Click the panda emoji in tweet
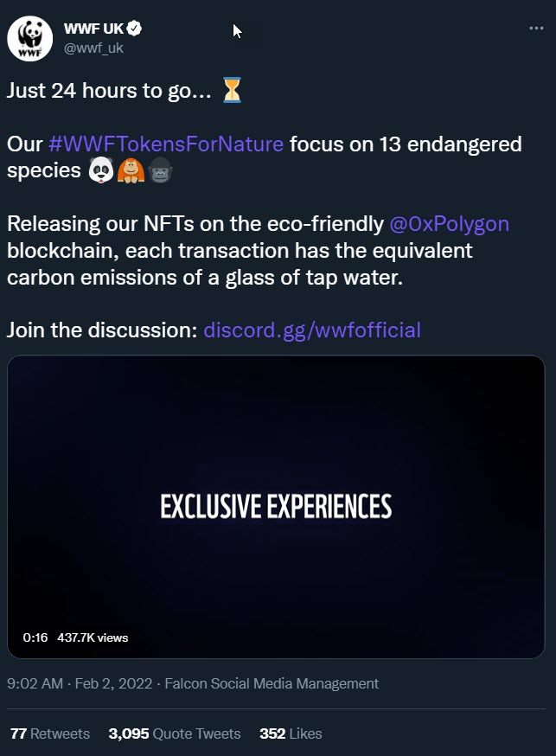This screenshot has height=756, width=556. tap(101, 171)
